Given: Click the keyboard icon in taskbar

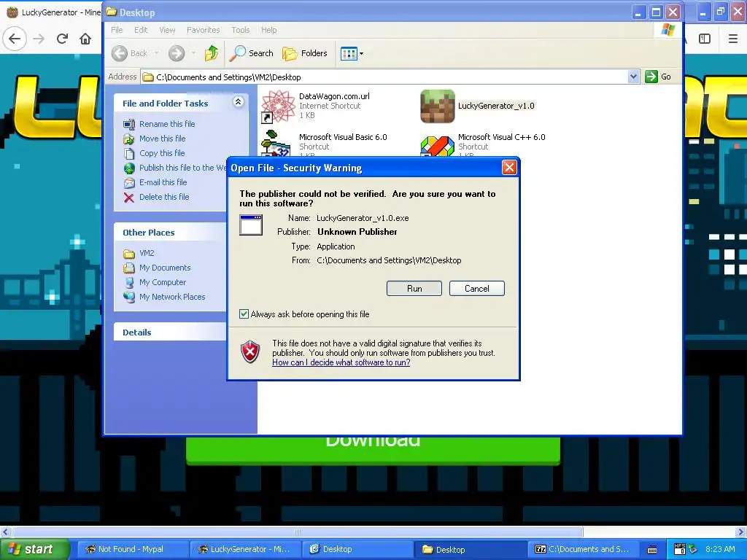Looking at the screenshot, I should coord(652,550).
